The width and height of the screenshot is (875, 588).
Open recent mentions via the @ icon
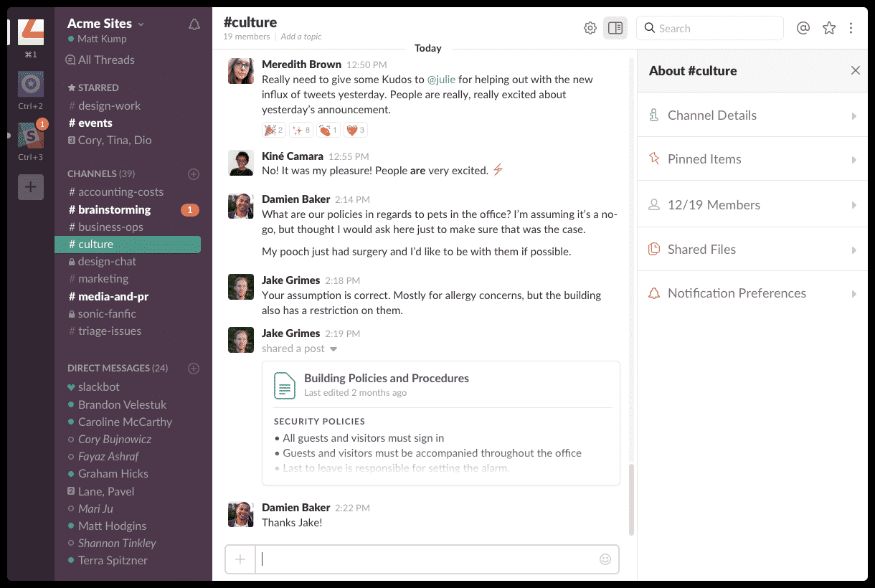(803, 28)
